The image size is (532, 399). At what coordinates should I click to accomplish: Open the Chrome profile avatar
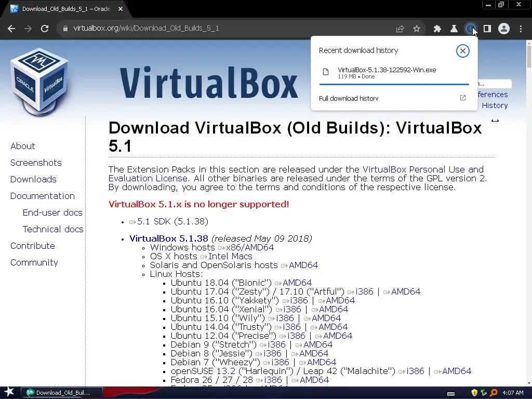point(504,29)
